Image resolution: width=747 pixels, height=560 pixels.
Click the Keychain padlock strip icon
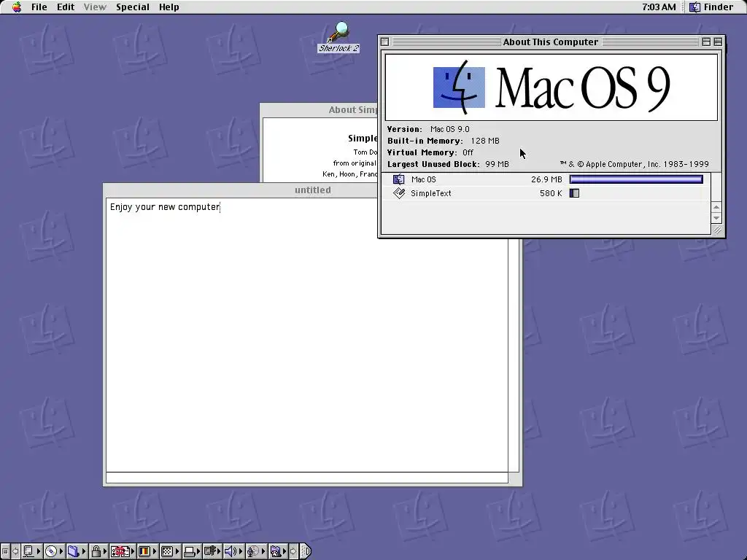tap(96, 551)
